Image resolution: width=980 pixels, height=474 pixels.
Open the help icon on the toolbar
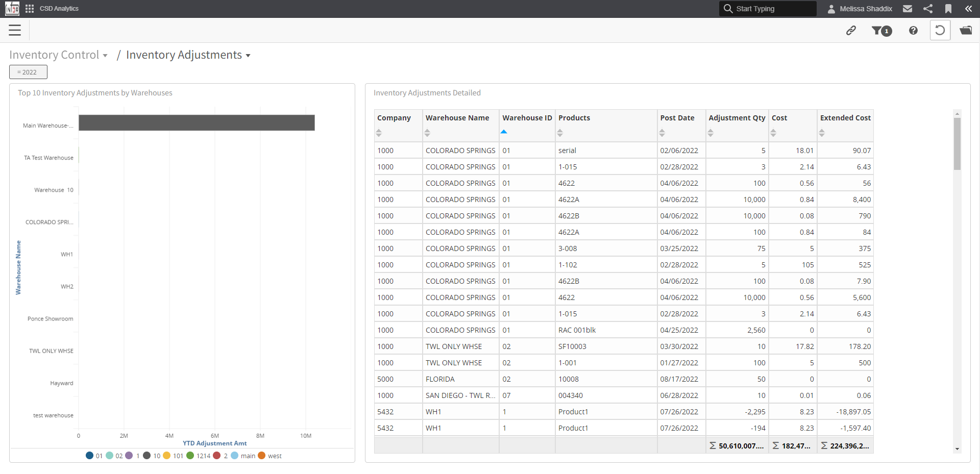913,30
